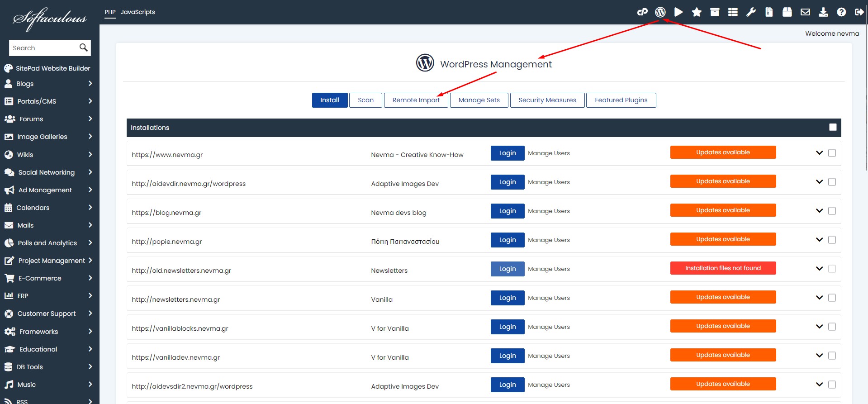868x404 pixels.
Task: Click the envelope email icon in top bar
Action: [805, 12]
